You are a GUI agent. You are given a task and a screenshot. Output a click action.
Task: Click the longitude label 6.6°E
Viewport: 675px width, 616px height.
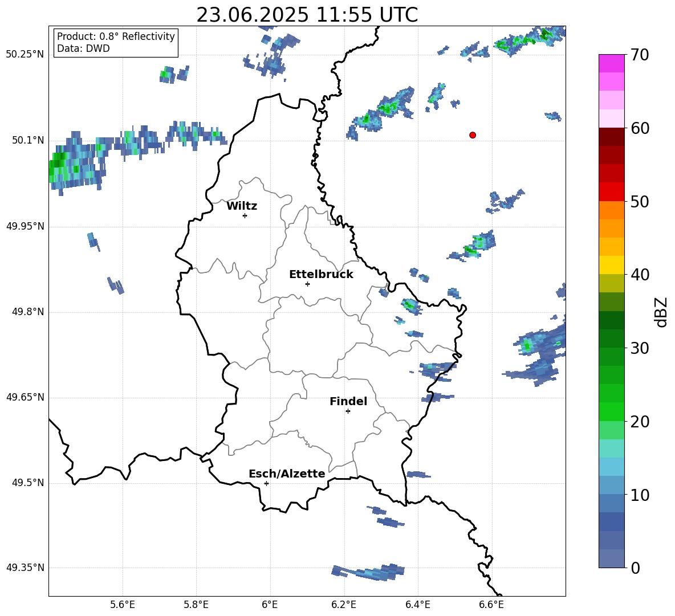(491, 605)
